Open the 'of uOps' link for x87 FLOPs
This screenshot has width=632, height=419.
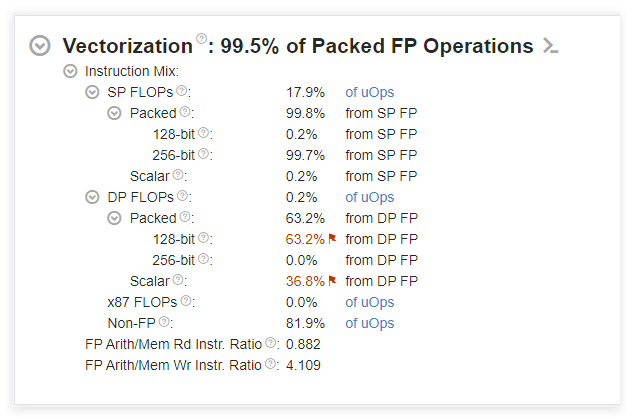pyautogui.click(x=369, y=302)
